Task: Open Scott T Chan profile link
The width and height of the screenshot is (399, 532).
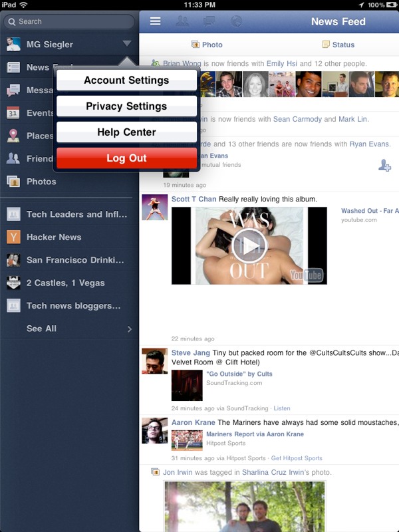Action: pyautogui.click(x=194, y=199)
